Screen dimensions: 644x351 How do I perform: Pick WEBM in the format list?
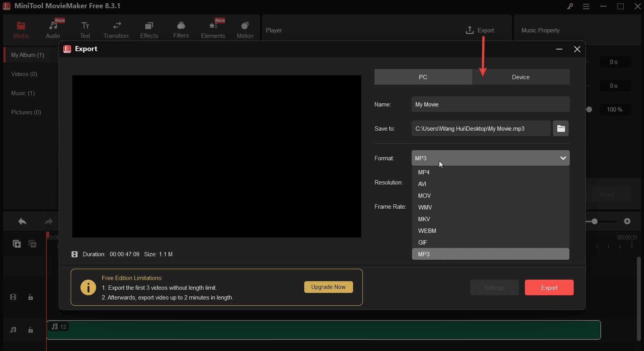coord(427,231)
